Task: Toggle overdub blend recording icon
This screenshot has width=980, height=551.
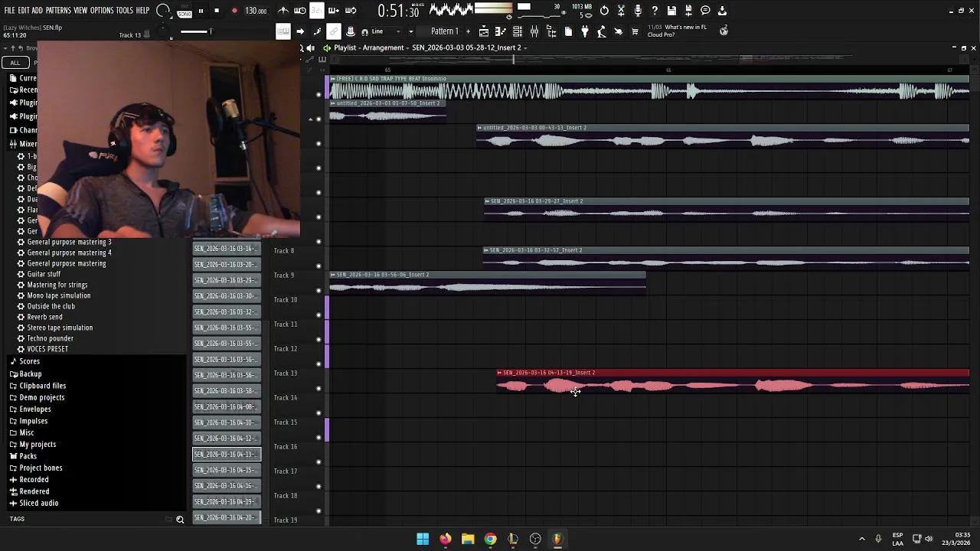Action: (x=334, y=11)
